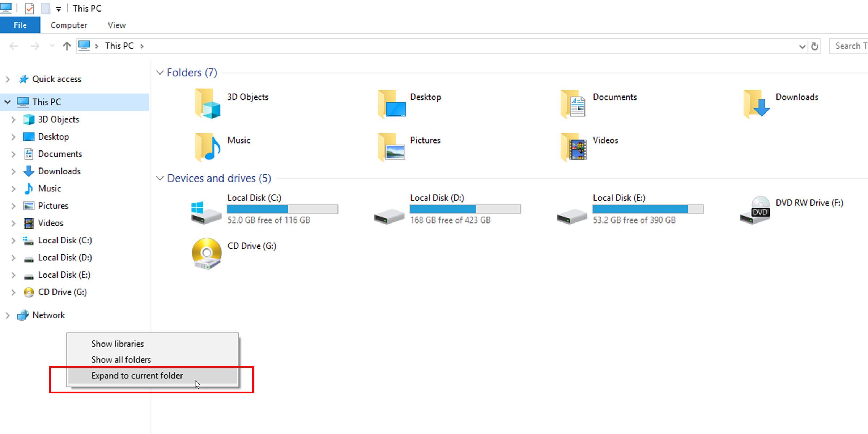
Task: Open the Computer ribbon tab
Action: pos(69,25)
